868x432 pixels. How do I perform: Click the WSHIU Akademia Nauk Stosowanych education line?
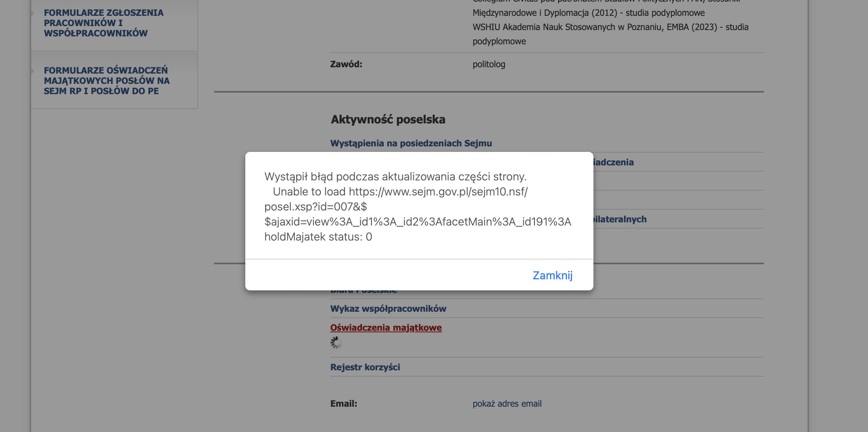click(610, 34)
